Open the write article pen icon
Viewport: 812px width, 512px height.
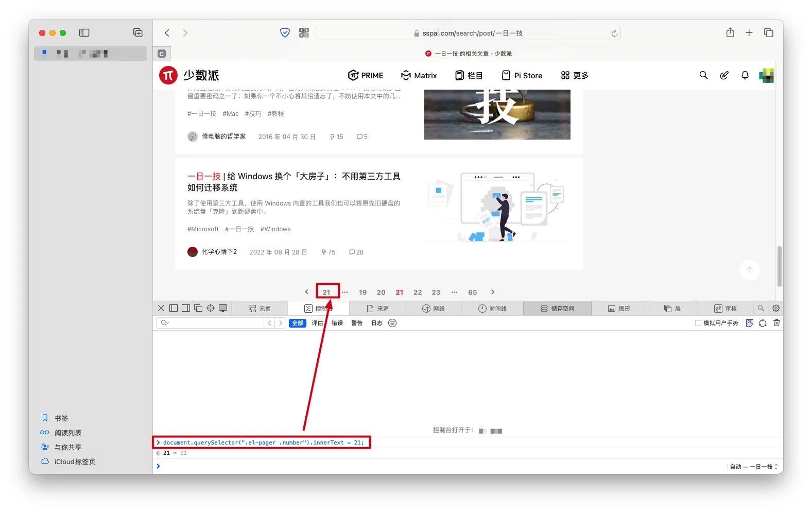(x=724, y=75)
